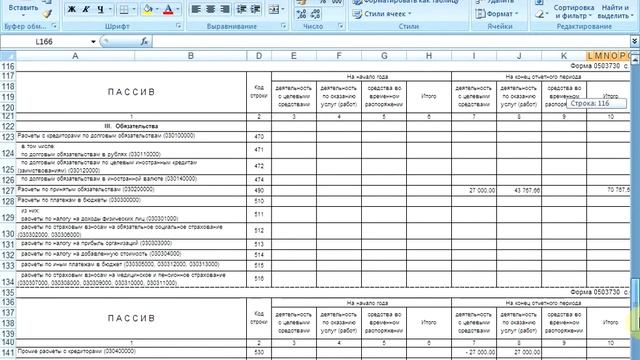Increase decimal places
Image resolution: width=640 pixels, height=360 pixels.
pos(302,14)
